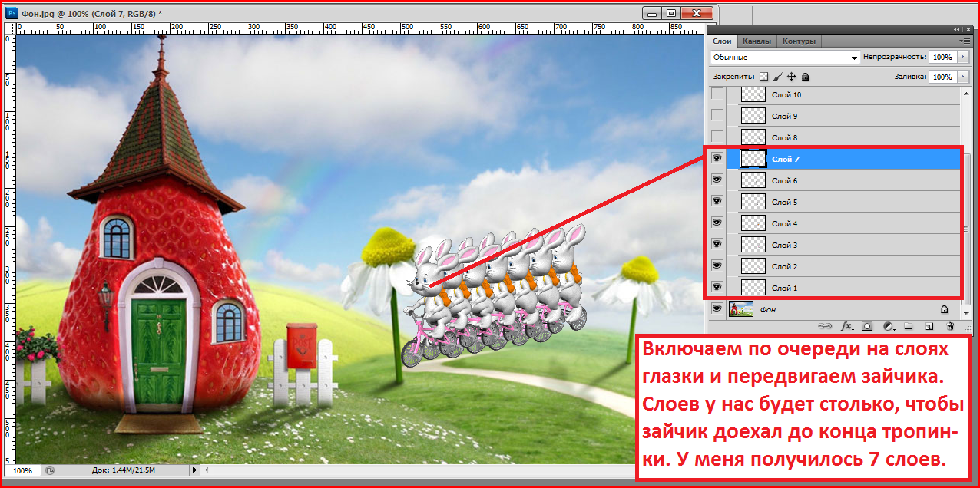Hide layer Слой 1
This screenshot has height=488, width=980.
717,287
